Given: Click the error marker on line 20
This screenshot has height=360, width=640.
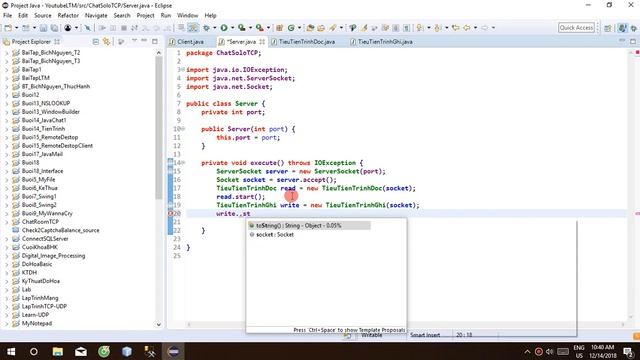Looking at the screenshot, I should tap(170, 213).
